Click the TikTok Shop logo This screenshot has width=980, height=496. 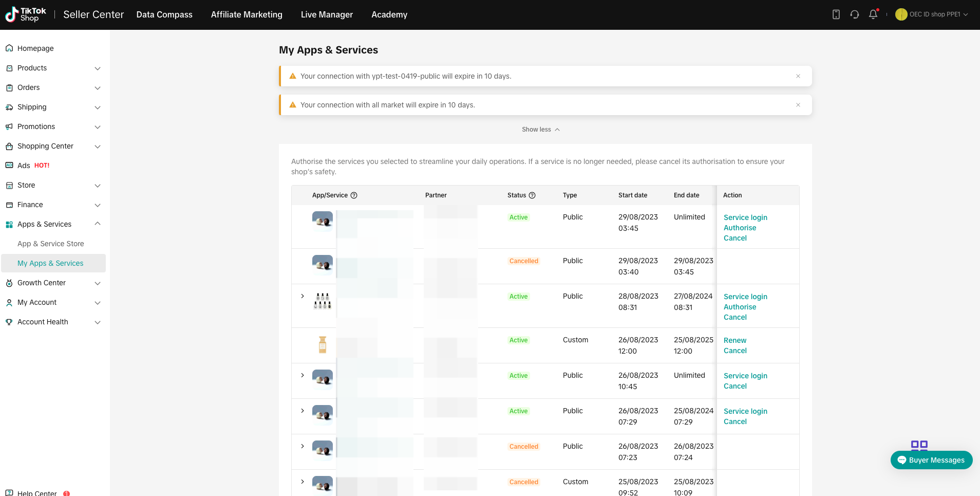tap(26, 14)
